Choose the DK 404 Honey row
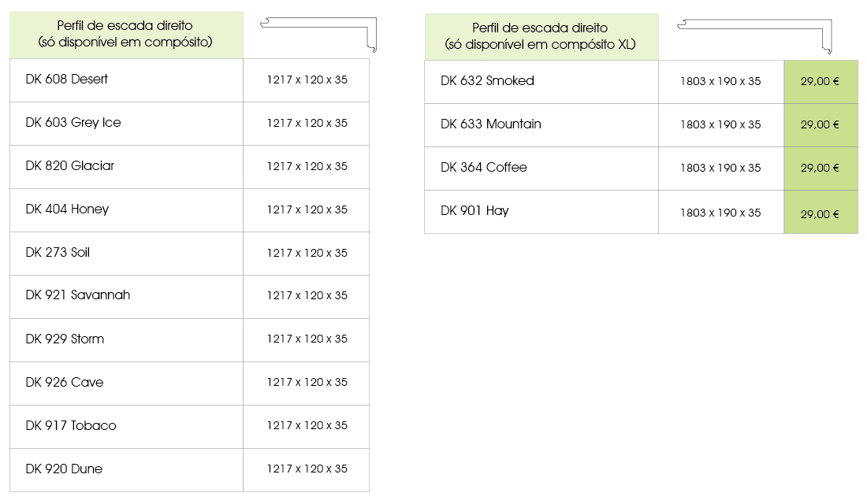 67,209
